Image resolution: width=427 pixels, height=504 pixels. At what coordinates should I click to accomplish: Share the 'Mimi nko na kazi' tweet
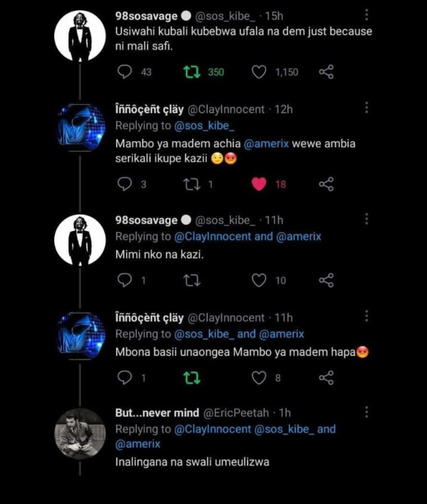tap(326, 281)
